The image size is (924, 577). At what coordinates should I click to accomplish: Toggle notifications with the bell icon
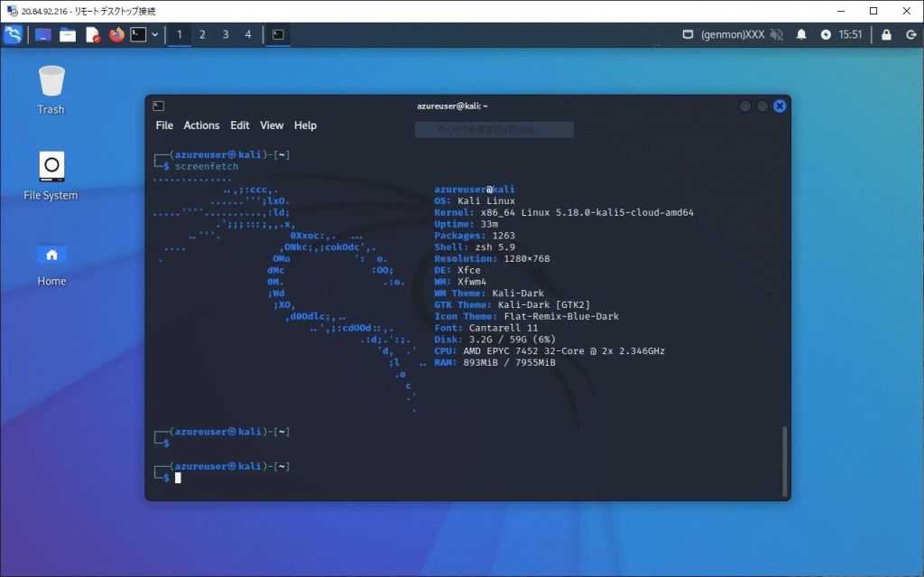tap(801, 34)
